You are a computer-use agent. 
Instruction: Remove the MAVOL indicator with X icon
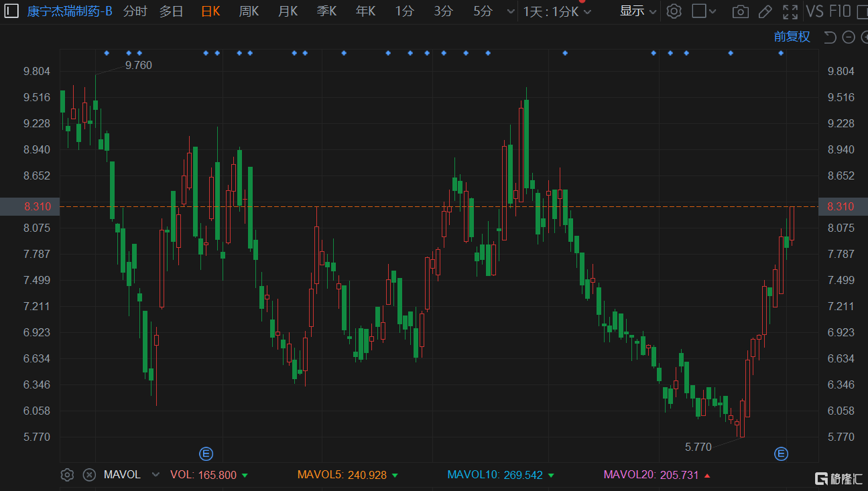pyautogui.click(x=89, y=475)
